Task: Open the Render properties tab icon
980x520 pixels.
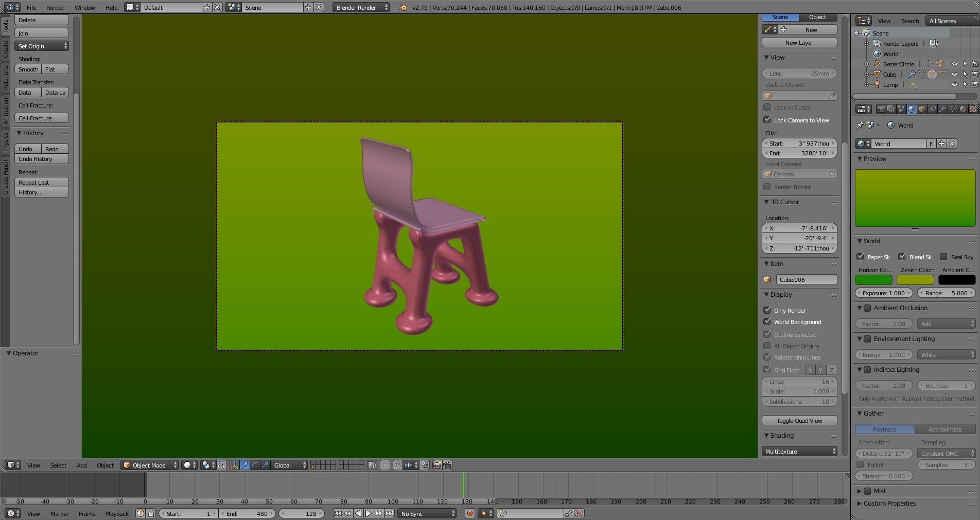Action: pyautogui.click(x=881, y=109)
